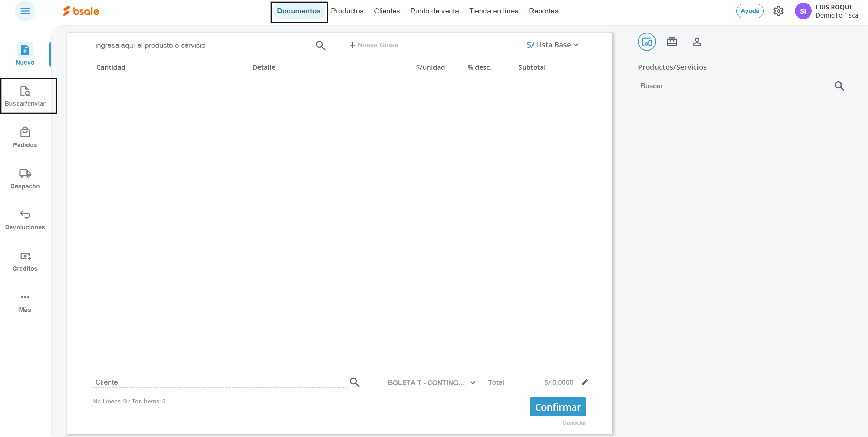Click the gift card panel icon
This screenshot has width=868, height=437.
tap(672, 42)
